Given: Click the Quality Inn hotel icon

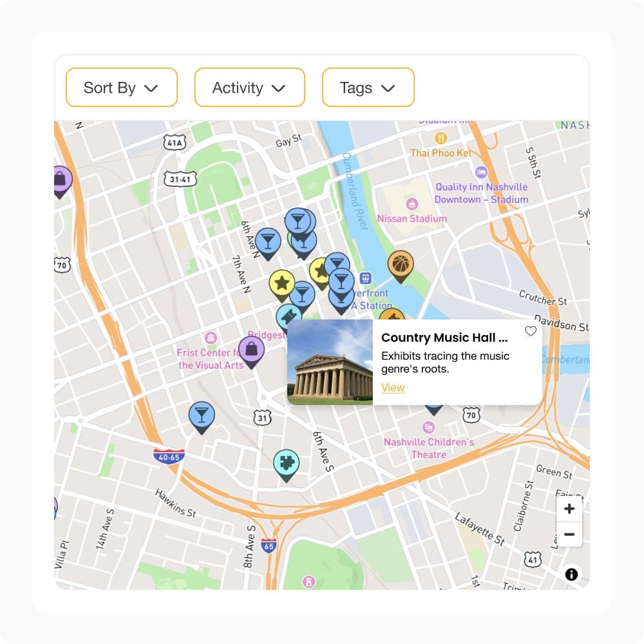Looking at the screenshot, I should (481, 172).
